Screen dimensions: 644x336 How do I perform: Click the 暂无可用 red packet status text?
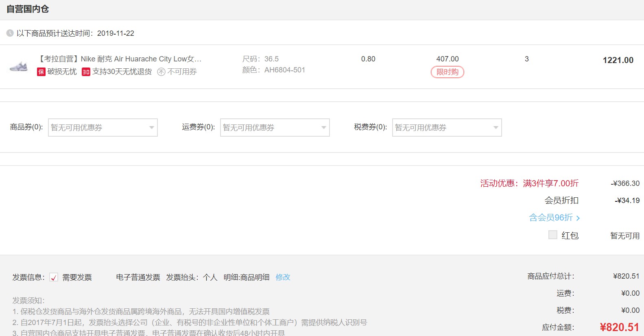click(x=625, y=236)
